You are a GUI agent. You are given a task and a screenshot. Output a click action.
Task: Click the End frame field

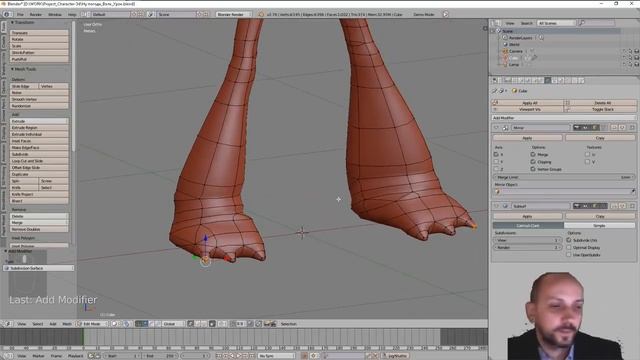tap(161, 356)
